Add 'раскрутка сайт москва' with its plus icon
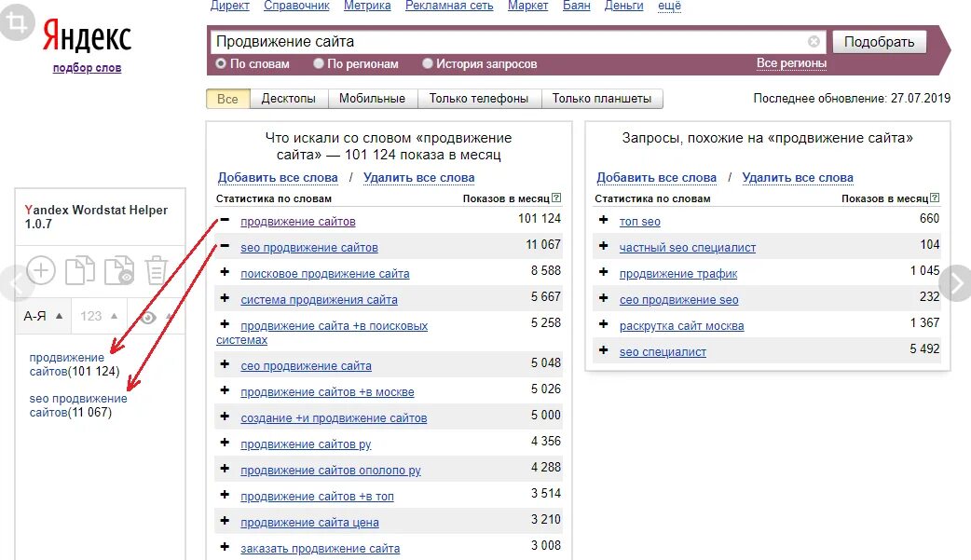This screenshot has height=560, width=971. coord(603,324)
